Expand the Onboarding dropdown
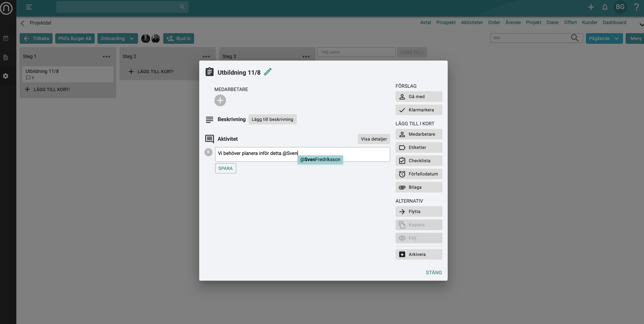644x324 pixels. pos(117,38)
